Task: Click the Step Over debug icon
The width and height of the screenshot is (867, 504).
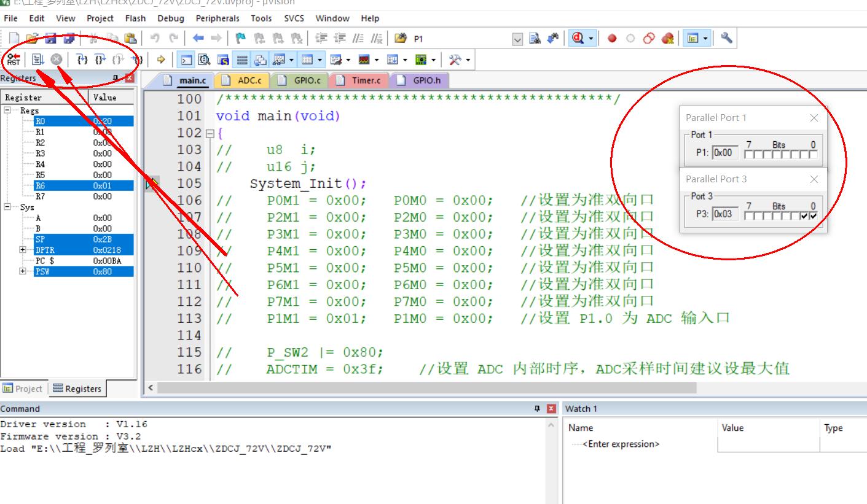Action: pyautogui.click(x=101, y=60)
